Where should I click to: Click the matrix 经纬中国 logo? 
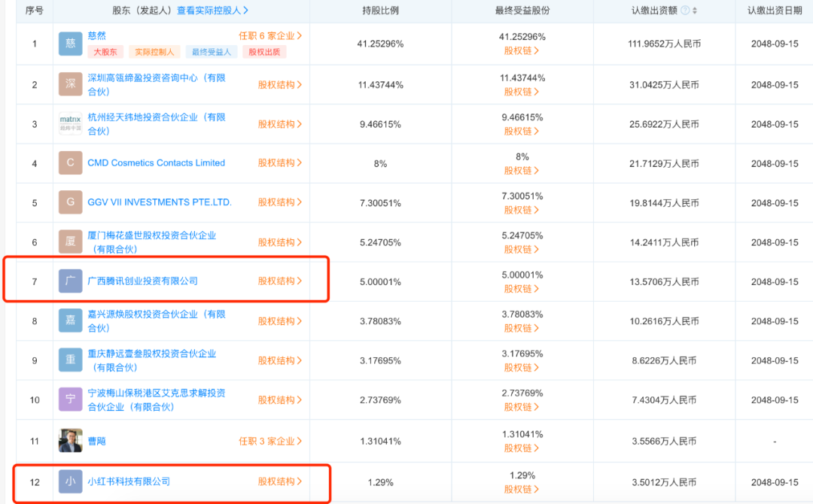(70, 123)
